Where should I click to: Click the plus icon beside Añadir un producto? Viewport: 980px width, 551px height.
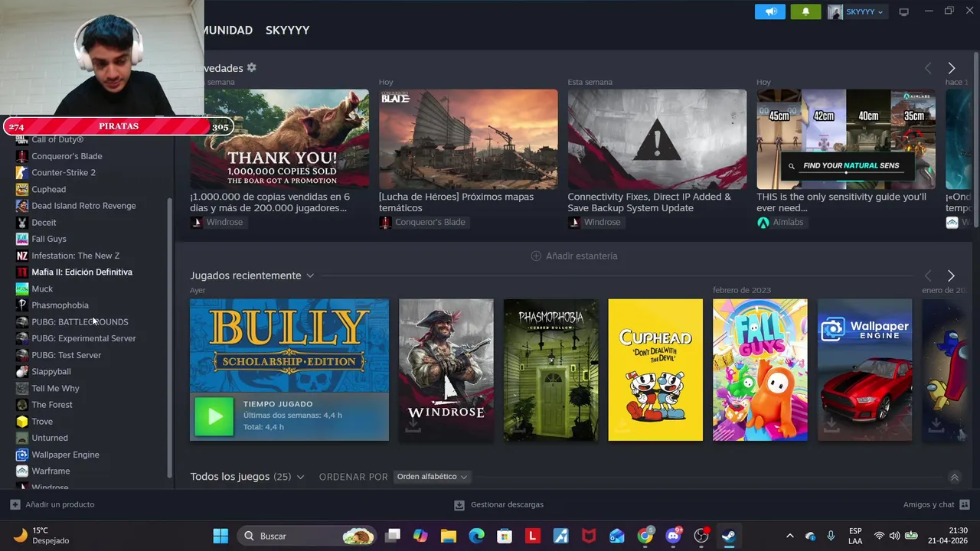[x=15, y=504]
